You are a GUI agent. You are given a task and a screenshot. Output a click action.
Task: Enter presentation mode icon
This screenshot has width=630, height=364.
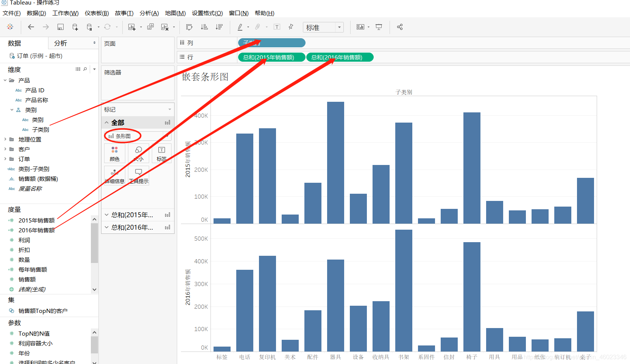coord(379,27)
